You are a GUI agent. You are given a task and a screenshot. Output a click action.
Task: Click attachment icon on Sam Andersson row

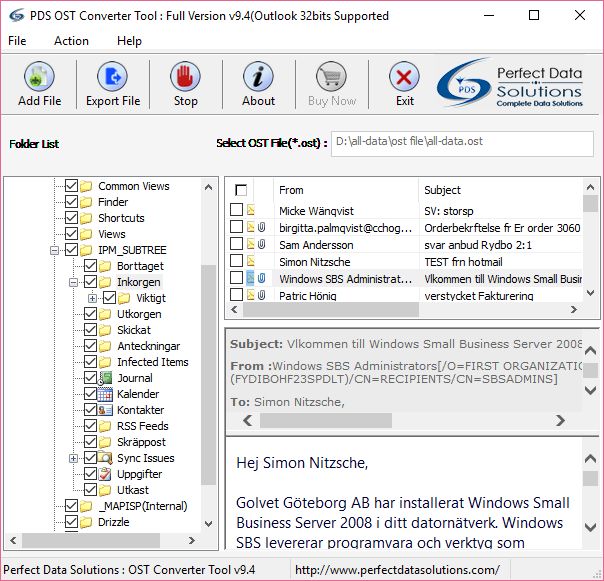262,244
